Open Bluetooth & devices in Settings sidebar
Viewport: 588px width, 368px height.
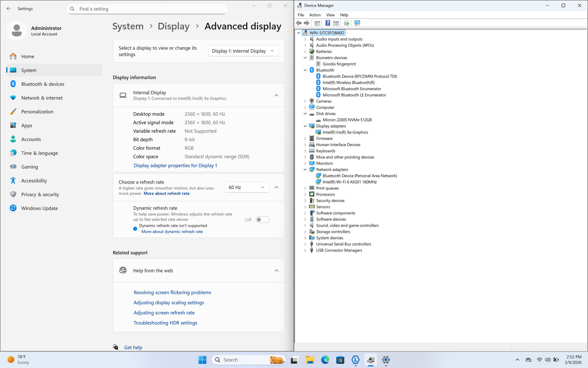click(x=54, y=84)
